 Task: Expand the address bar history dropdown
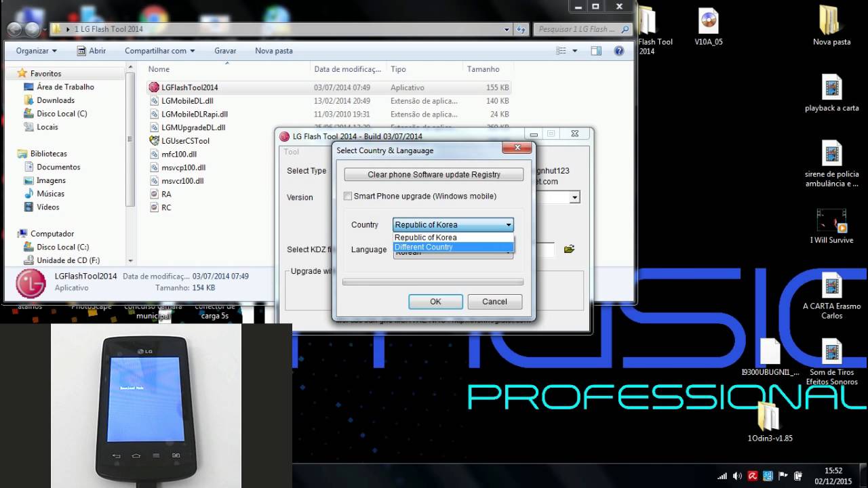[507, 29]
